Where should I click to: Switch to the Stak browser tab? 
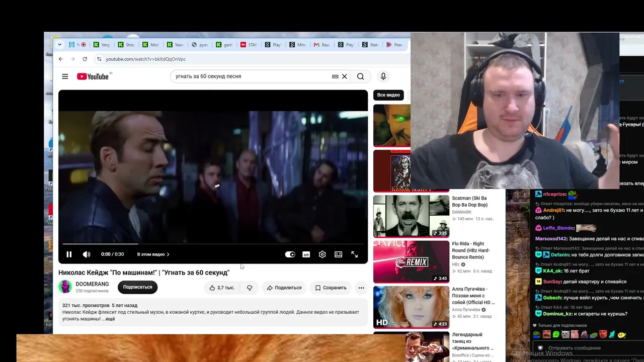(x=371, y=45)
